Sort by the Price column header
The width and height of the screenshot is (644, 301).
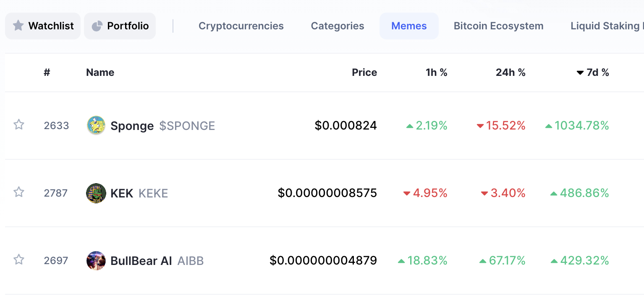[x=364, y=73]
